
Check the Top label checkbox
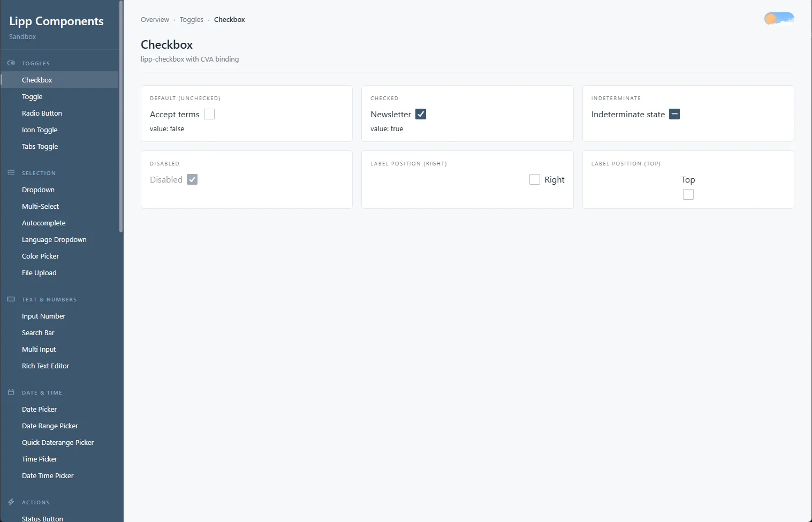coord(688,194)
